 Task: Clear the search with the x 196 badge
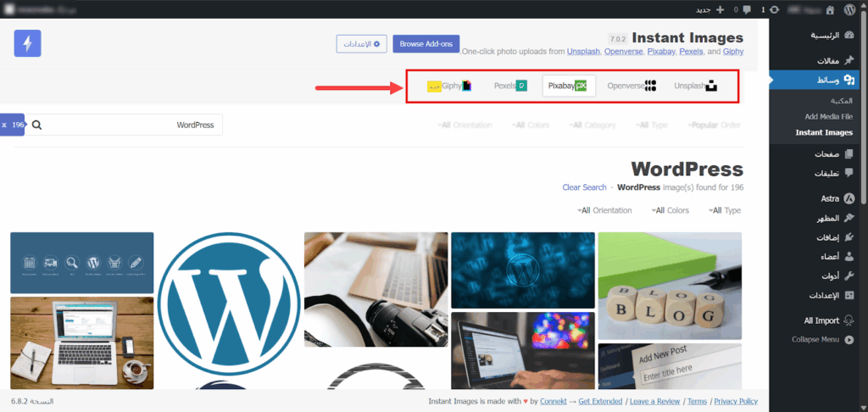click(12, 125)
